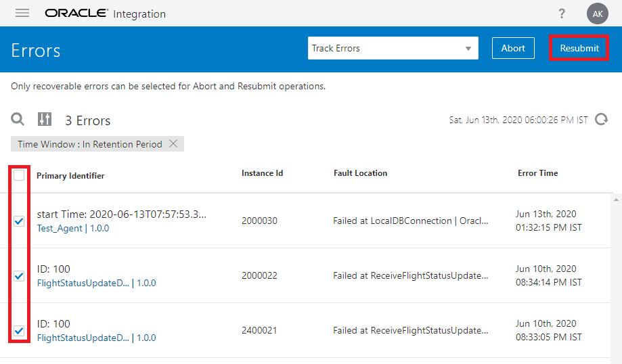Click the Instance Id column header
This screenshot has width=622, height=364.
coord(262,173)
